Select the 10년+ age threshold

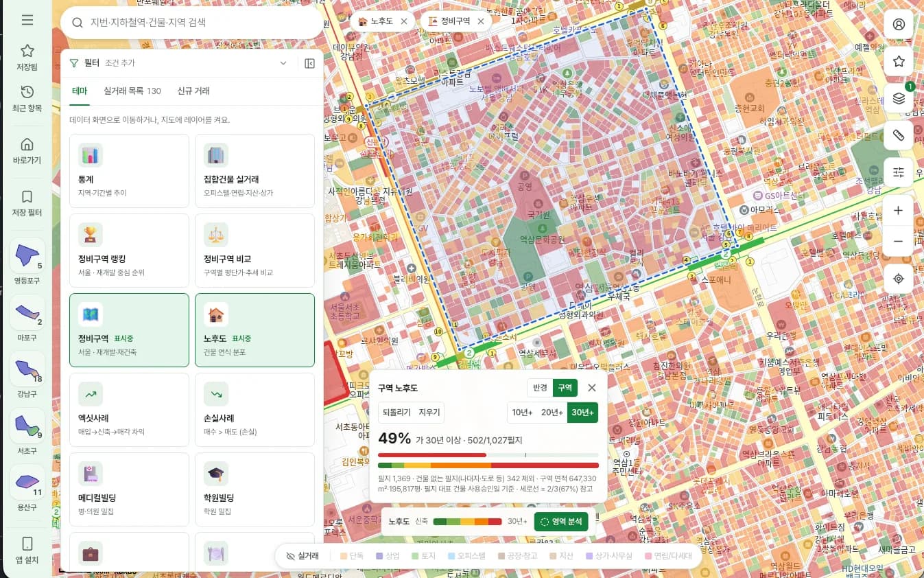[522, 413]
